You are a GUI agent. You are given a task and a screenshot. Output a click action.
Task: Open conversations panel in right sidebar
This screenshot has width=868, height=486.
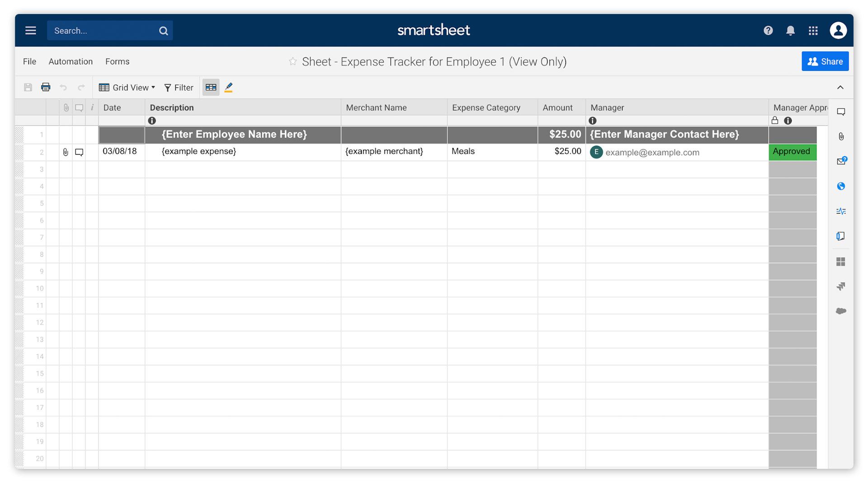tap(841, 112)
